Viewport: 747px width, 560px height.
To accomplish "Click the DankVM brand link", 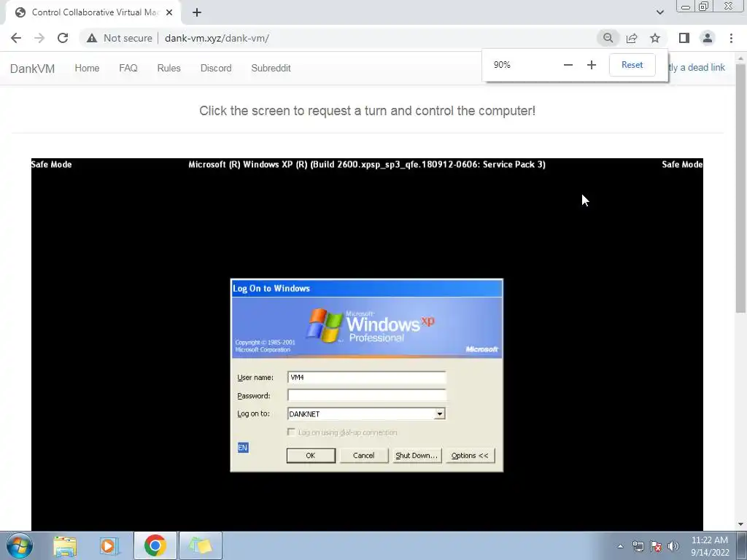I will click(x=32, y=69).
